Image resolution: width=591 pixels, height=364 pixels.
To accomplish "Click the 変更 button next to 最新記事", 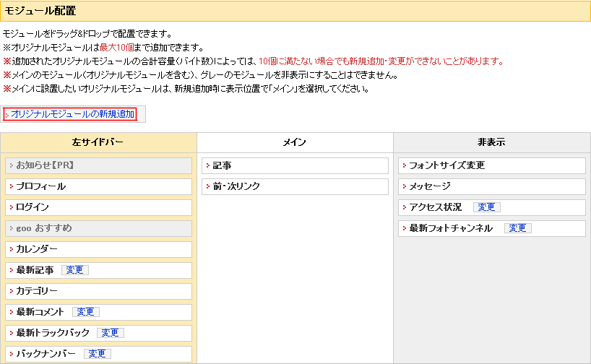I will [x=74, y=270].
